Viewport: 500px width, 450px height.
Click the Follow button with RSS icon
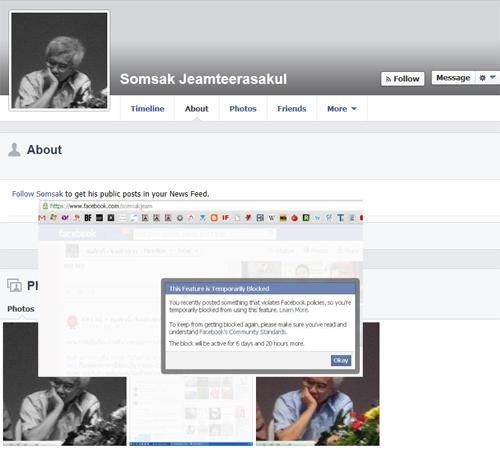point(403,79)
